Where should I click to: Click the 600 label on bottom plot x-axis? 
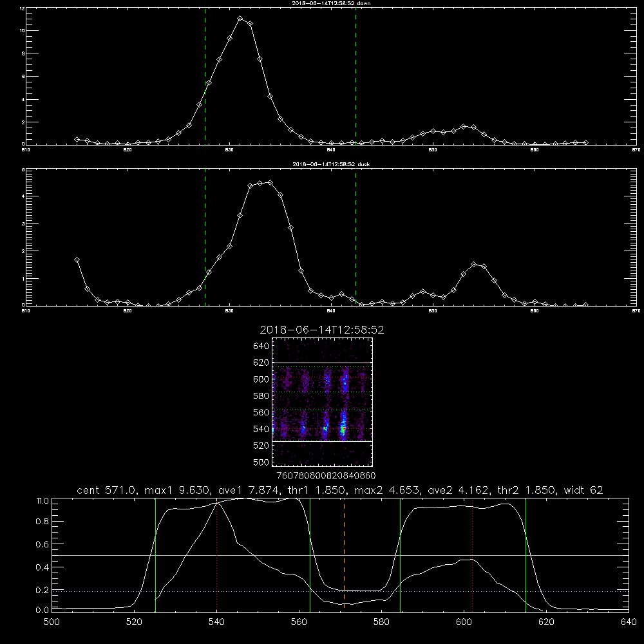click(464, 621)
